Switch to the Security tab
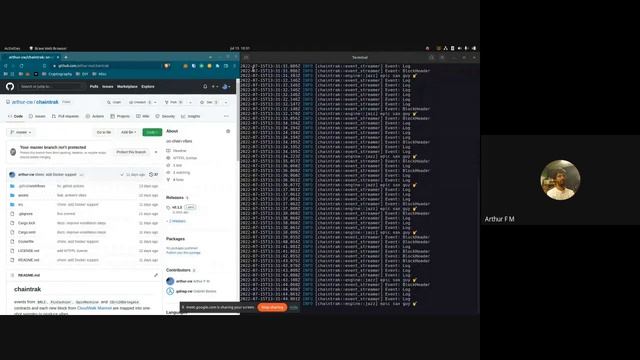Image resolution: width=640 pixels, height=360 pixels. click(165, 116)
